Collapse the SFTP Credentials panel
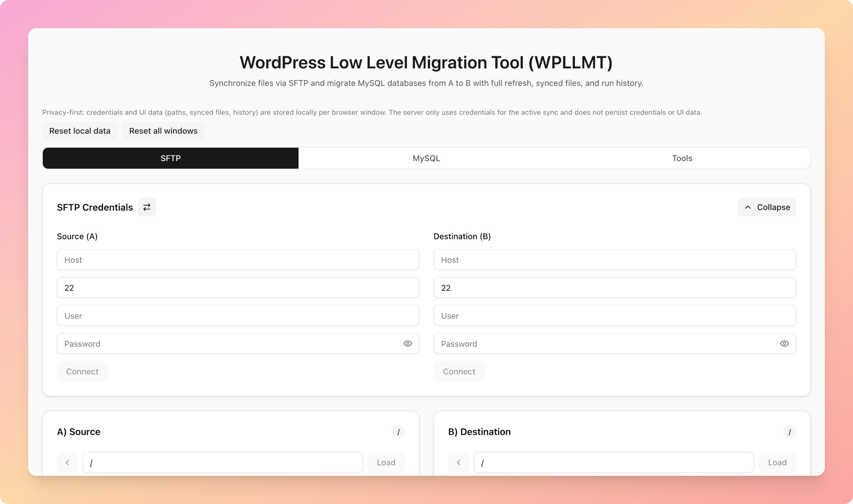 tap(767, 207)
